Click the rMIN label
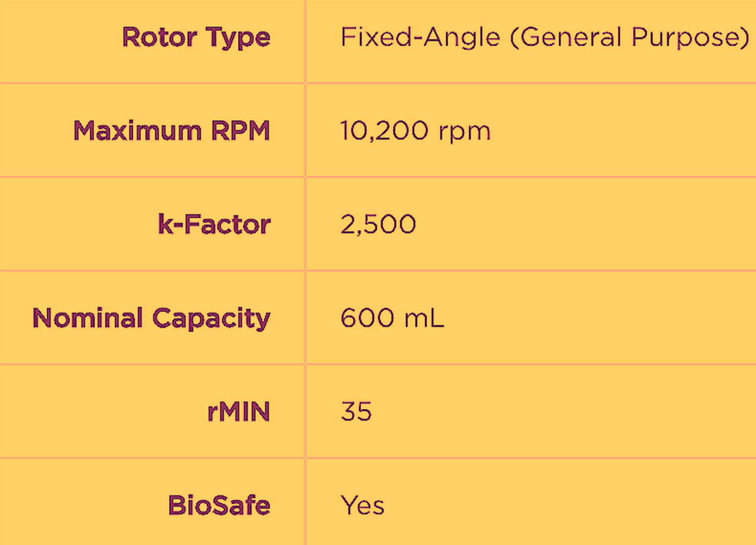 pyautogui.click(x=239, y=412)
